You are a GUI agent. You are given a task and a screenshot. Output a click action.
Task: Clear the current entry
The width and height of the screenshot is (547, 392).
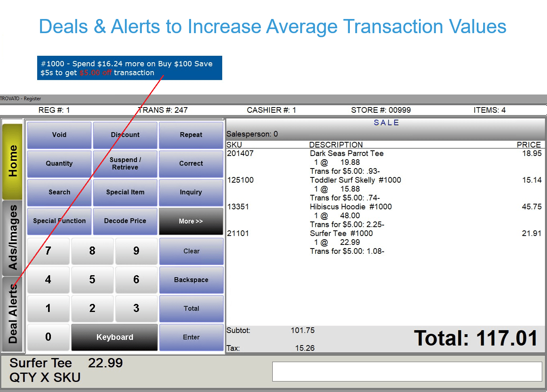click(x=191, y=251)
